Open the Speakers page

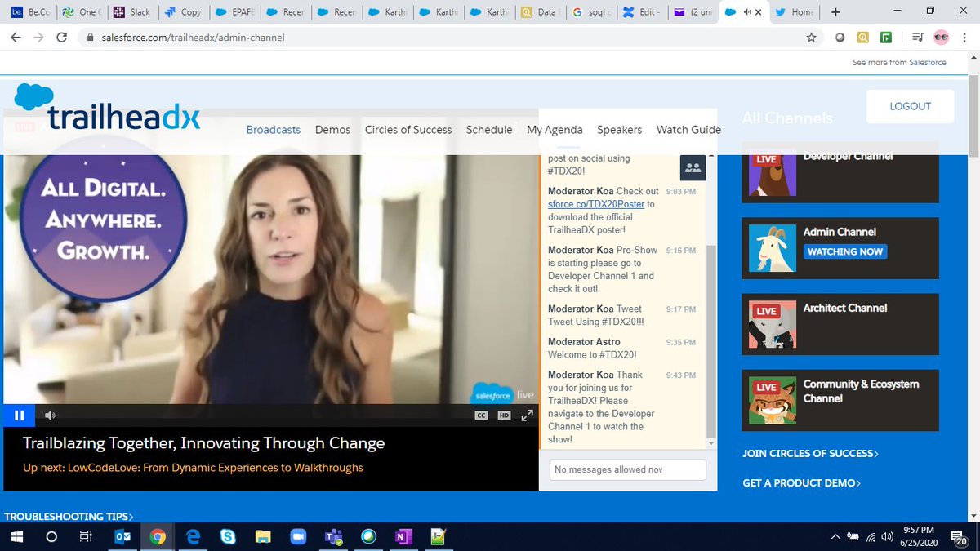619,130
